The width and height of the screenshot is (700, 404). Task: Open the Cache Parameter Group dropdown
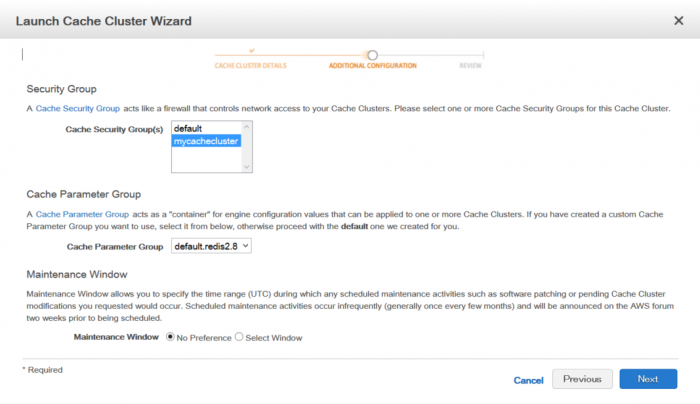coord(211,246)
